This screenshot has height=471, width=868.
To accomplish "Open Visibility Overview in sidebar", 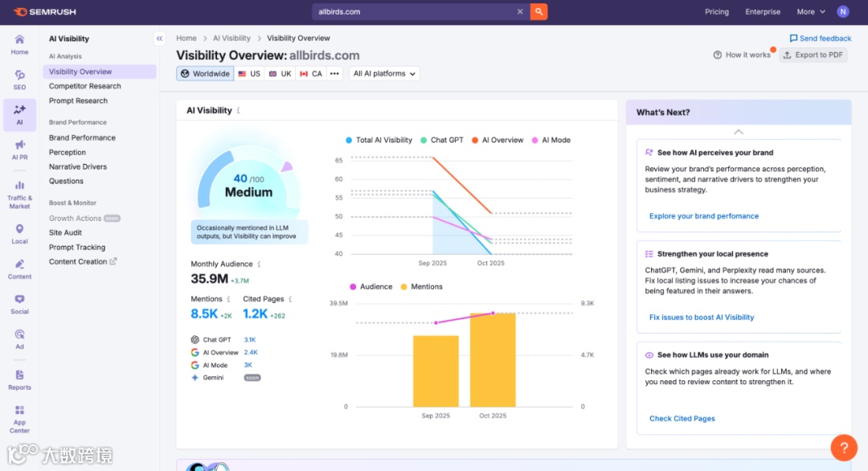I will [x=100, y=72].
